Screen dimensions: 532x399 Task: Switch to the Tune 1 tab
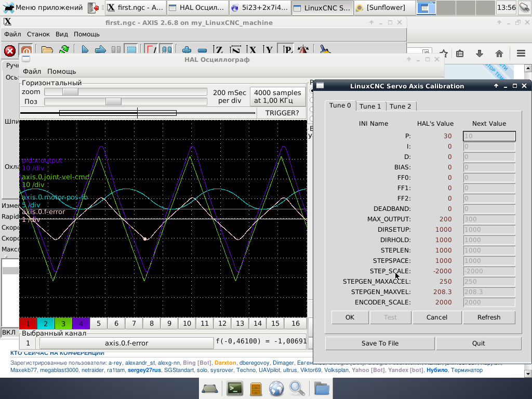click(370, 106)
